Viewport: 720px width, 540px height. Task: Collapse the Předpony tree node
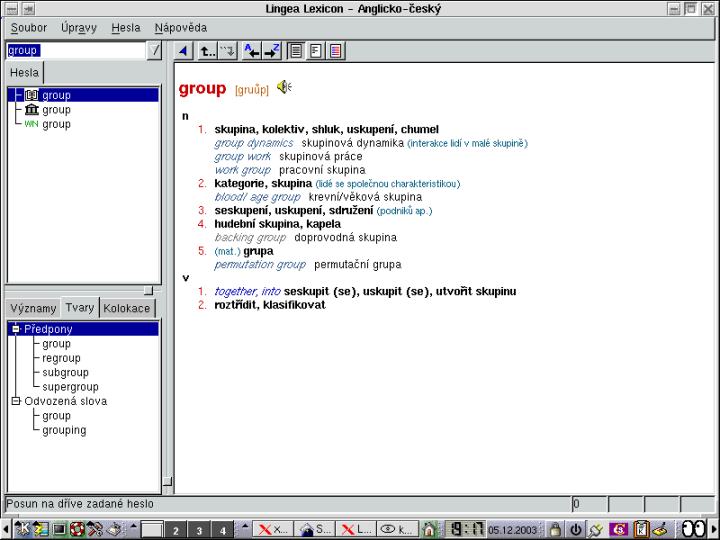(16, 329)
